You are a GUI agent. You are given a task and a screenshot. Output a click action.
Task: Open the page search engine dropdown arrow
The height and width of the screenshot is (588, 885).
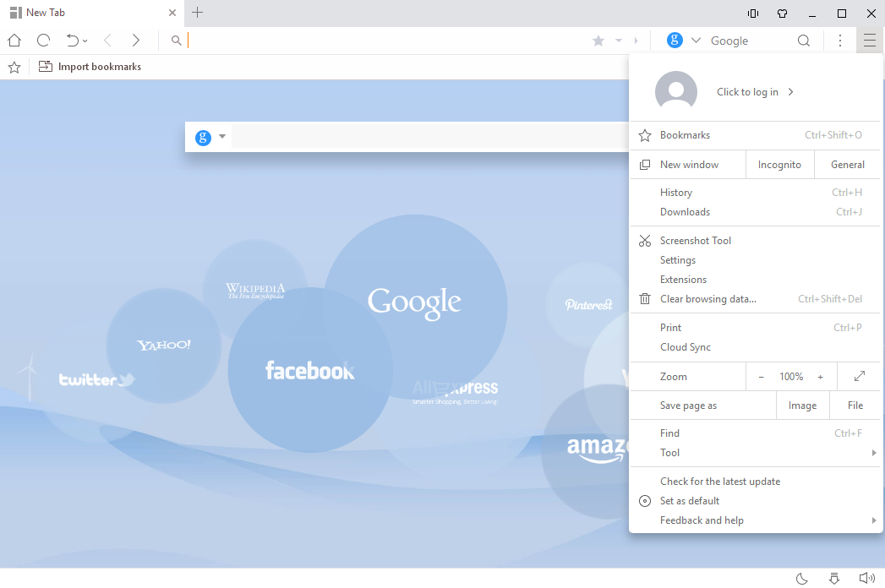pos(222,137)
